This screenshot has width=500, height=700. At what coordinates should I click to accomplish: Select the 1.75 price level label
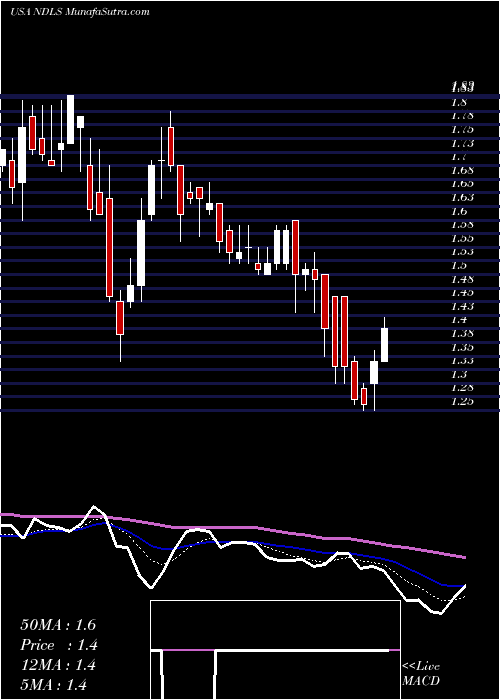click(x=463, y=129)
